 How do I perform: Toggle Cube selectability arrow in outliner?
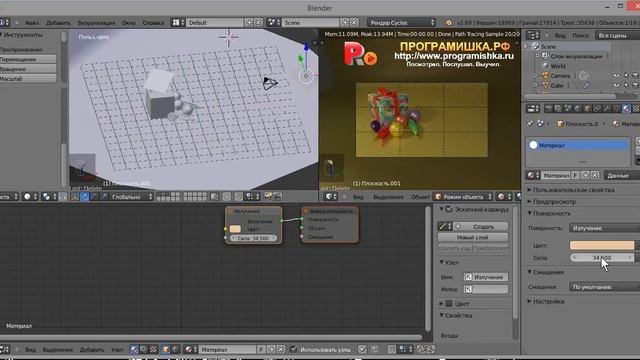click(x=626, y=86)
